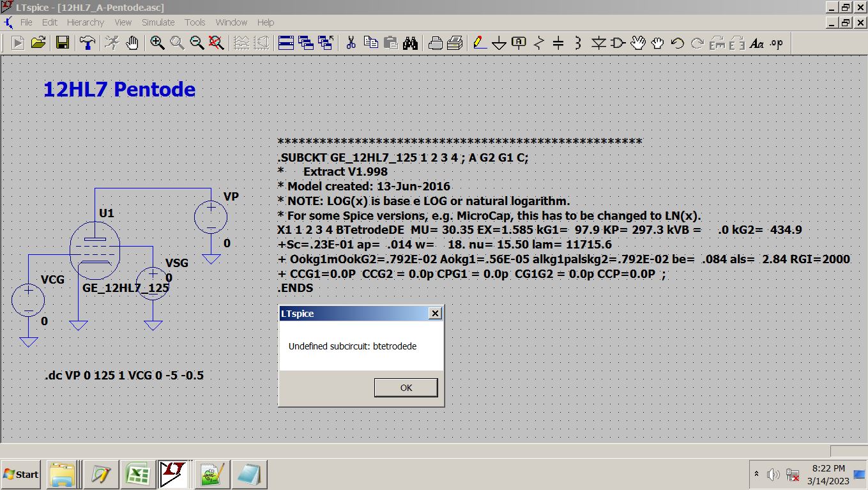Click the New Schematic toolbar icon
The image size is (868, 490).
pos(18,43)
